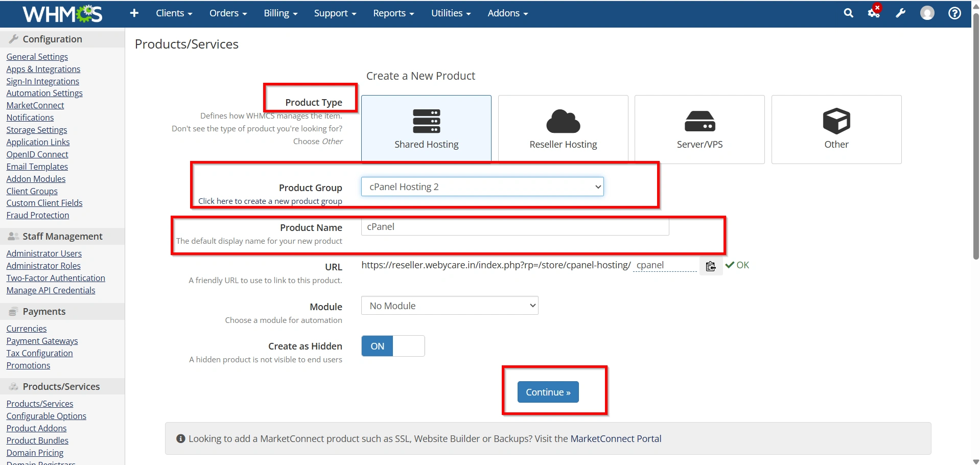Screen dimensions: 980x465
Task: Open Configurable Options link
Action: click(46, 416)
